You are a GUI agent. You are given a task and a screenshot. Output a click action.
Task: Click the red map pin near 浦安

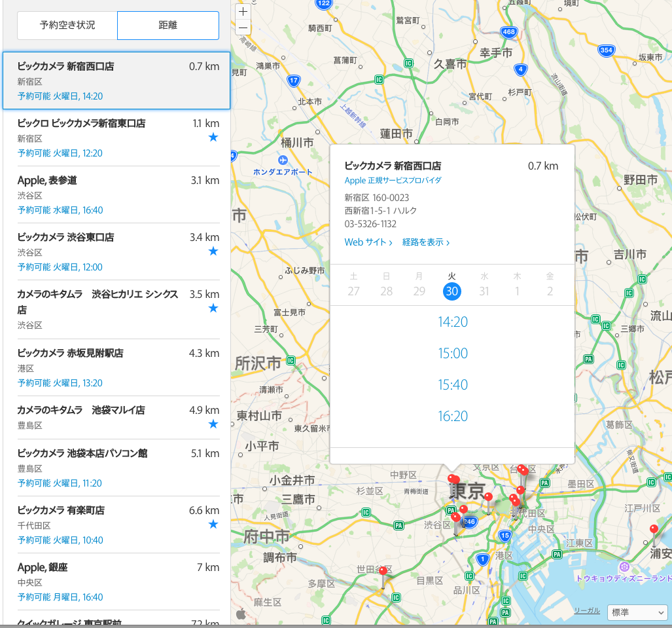(x=654, y=530)
